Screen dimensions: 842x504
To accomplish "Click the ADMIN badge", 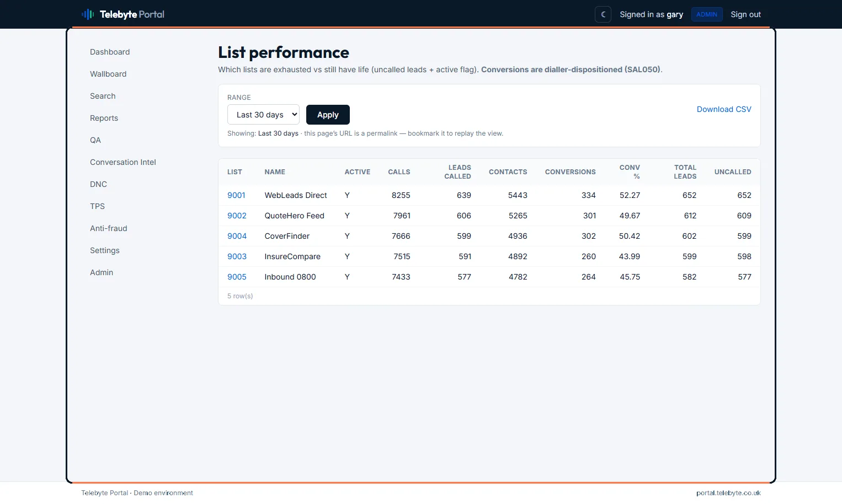I will [x=707, y=14].
